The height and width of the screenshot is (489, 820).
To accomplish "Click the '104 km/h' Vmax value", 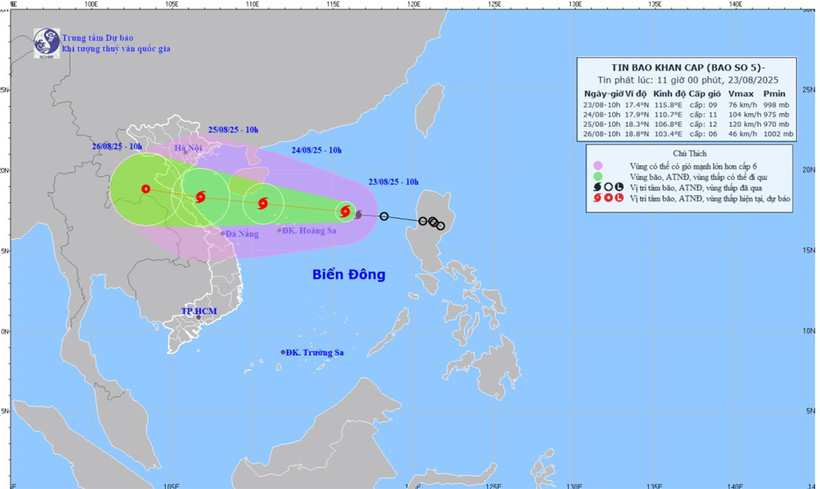I will point(745,115).
